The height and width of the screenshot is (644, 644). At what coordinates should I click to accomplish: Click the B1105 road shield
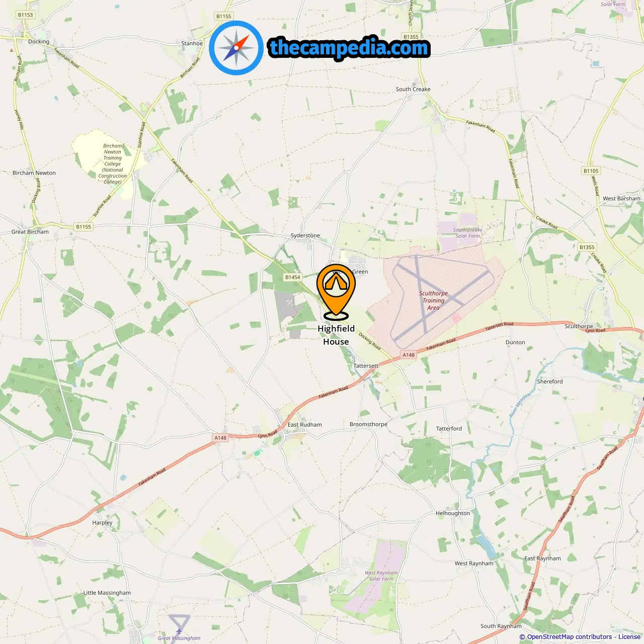pyautogui.click(x=591, y=171)
